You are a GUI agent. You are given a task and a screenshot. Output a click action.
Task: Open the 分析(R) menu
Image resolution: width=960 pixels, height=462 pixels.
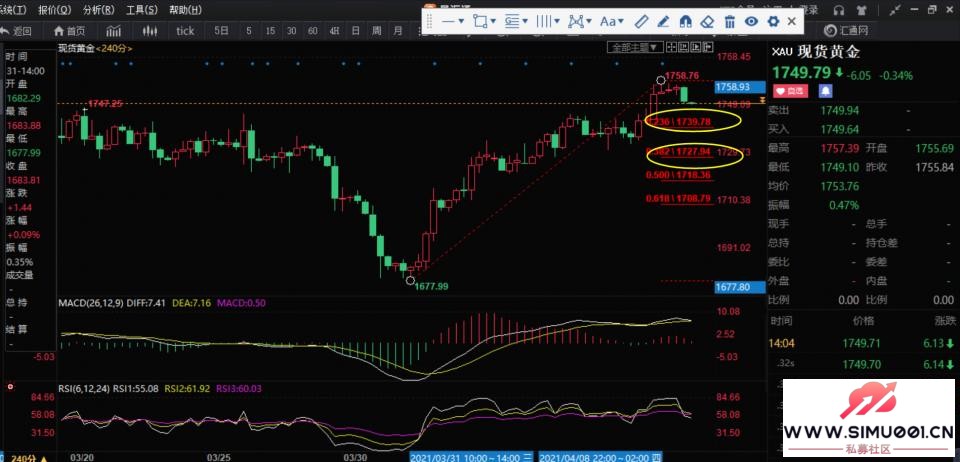click(98, 9)
